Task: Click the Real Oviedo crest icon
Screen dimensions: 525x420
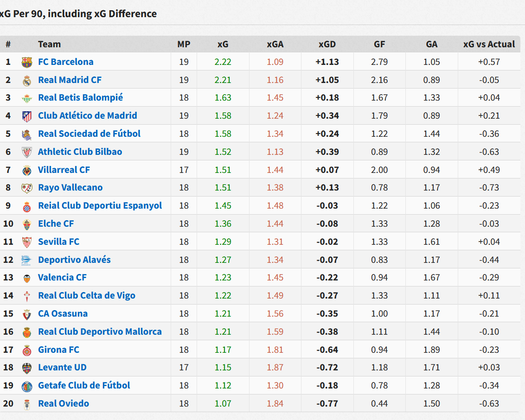Action: tap(27, 404)
